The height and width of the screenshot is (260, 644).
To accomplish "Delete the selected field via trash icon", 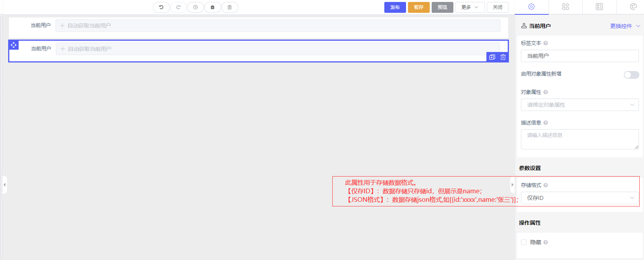I will coord(503,57).
